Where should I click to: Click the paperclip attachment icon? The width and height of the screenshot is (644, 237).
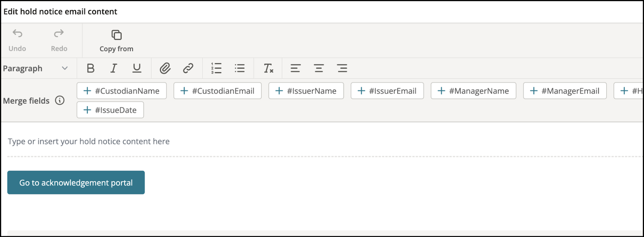click(165, 68)
